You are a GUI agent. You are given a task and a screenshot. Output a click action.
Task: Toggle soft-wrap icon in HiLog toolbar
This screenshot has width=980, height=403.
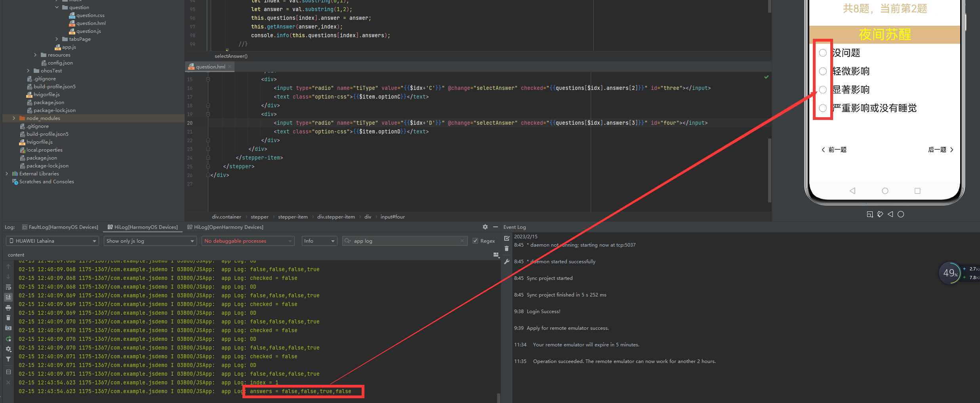[x=8, y=287]
